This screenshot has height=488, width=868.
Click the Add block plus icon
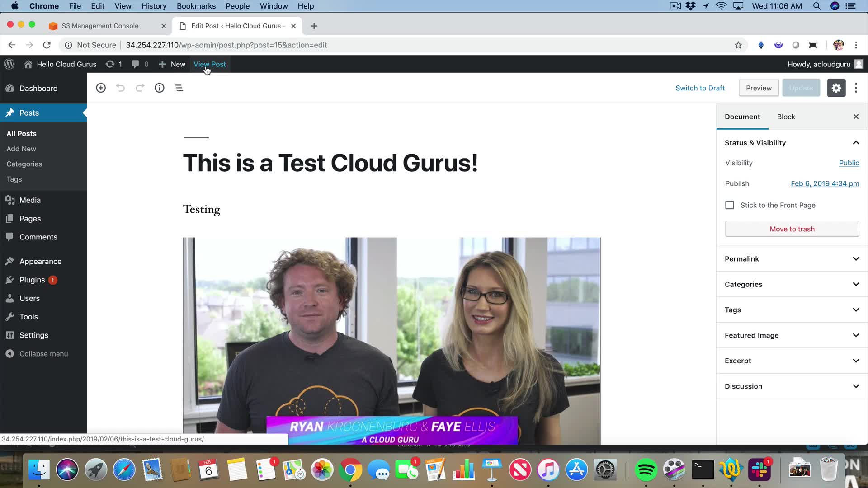pyautogui.click(x=101, y=88)
